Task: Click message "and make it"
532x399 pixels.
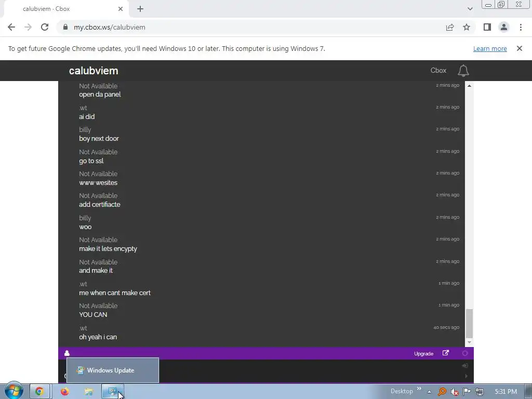Action: 96,270
